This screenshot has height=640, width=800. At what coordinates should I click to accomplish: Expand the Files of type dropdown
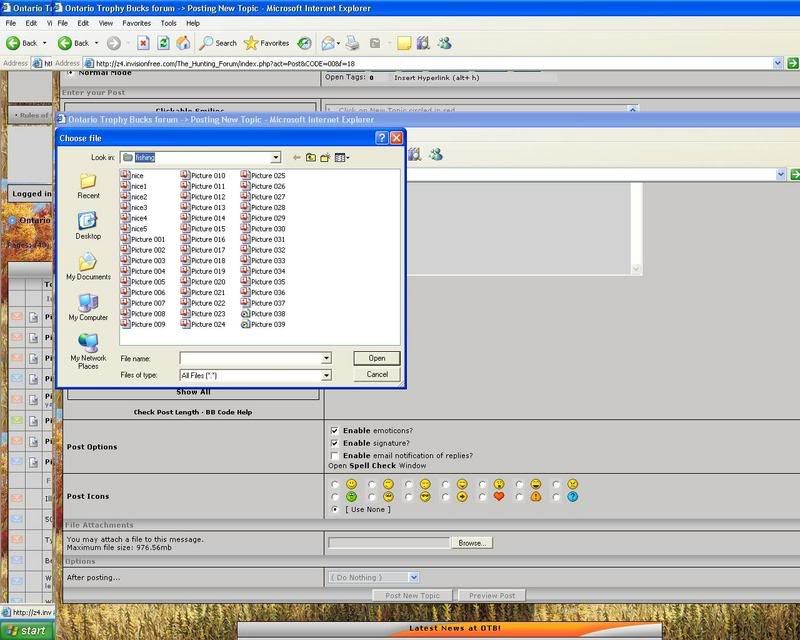tap(326, 375)
